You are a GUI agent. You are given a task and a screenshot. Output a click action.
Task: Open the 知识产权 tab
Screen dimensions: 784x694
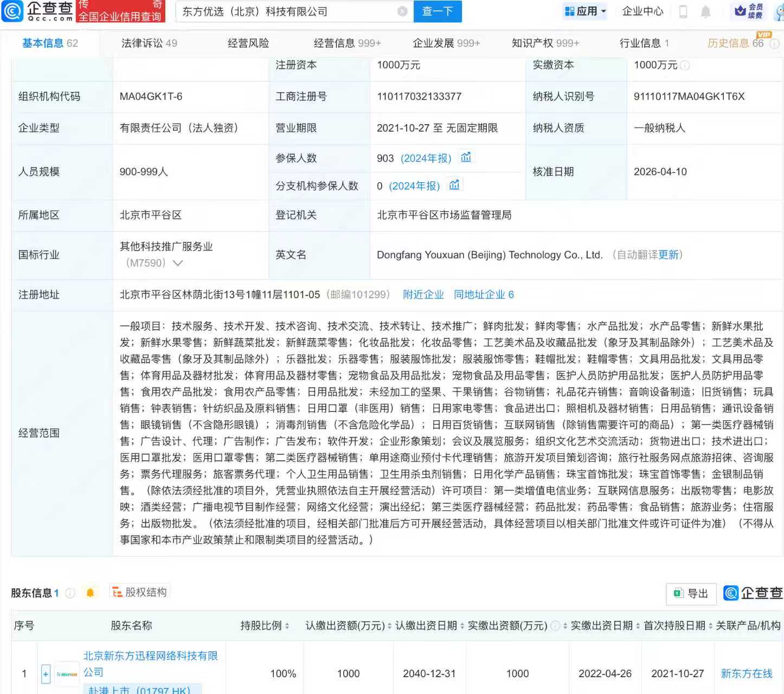(545, 43)
